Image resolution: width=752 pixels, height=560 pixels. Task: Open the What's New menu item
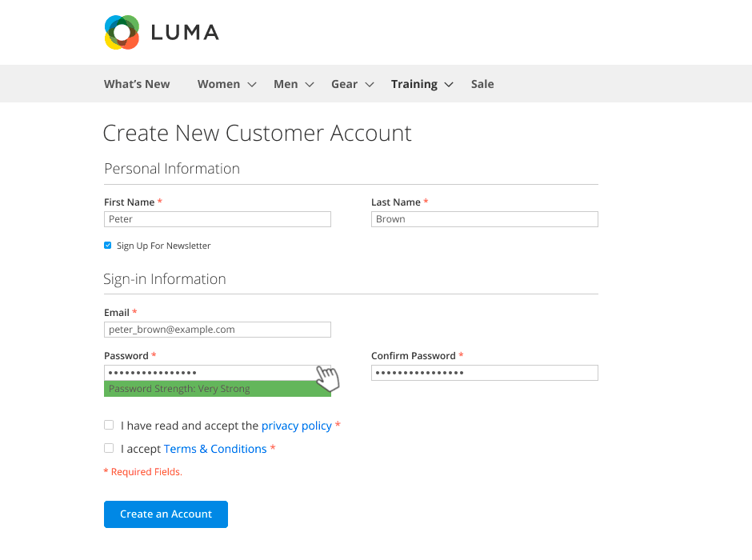point(137,84)
